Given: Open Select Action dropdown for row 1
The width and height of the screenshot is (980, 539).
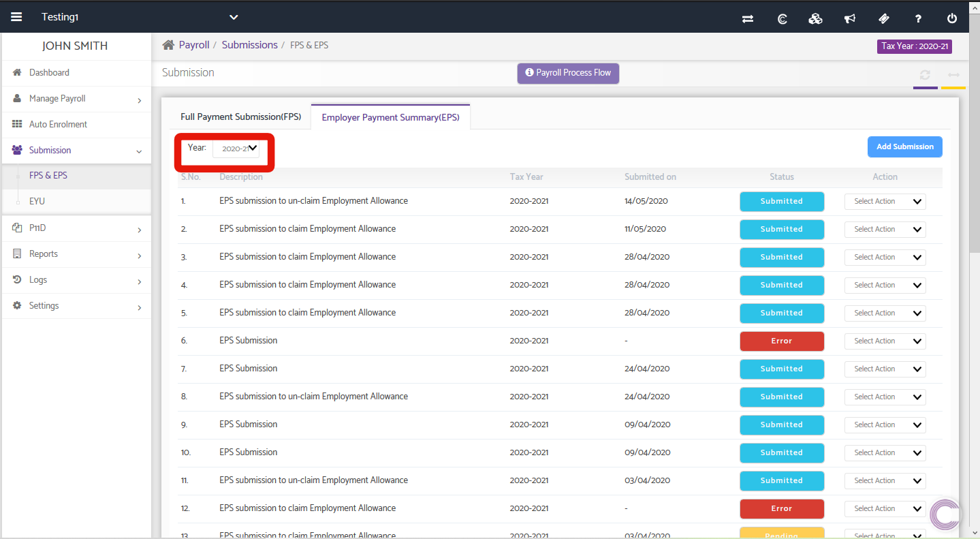Looking at the screenshot, I should (885, 202).
